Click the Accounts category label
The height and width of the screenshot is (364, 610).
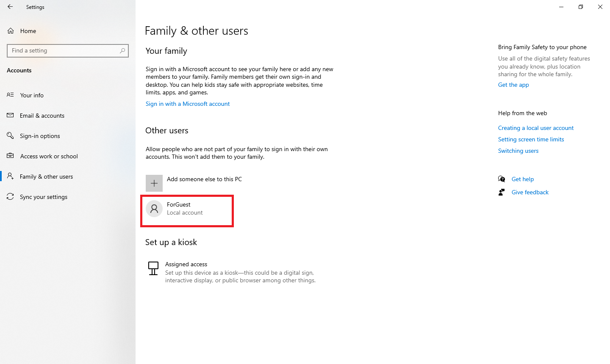coord(19,70)
